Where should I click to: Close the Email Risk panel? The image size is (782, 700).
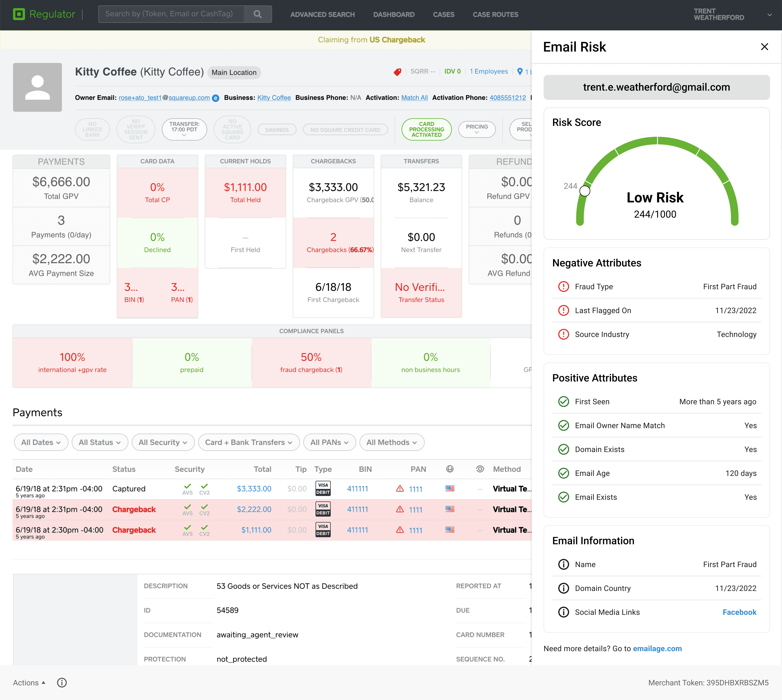(x=764, y=47)
